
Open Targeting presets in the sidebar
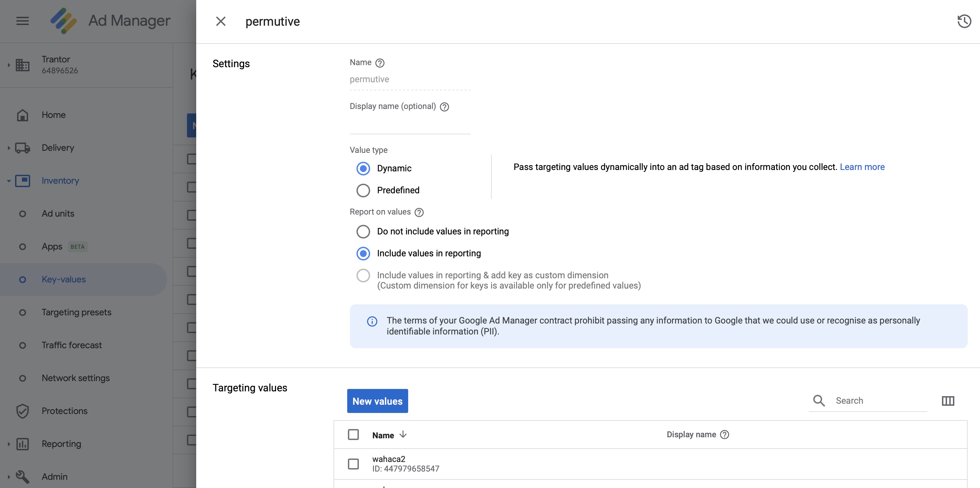point(76,312)
